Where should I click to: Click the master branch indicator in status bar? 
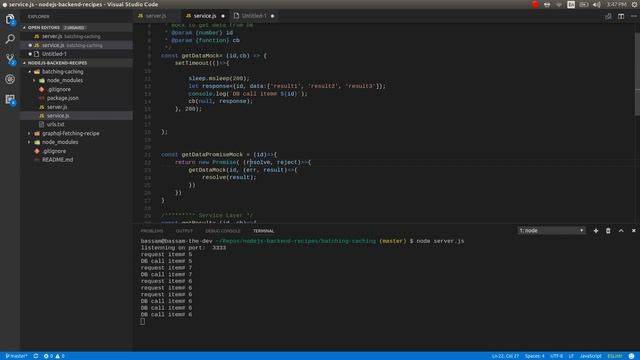pyautogui.click(x=16, y=356)
